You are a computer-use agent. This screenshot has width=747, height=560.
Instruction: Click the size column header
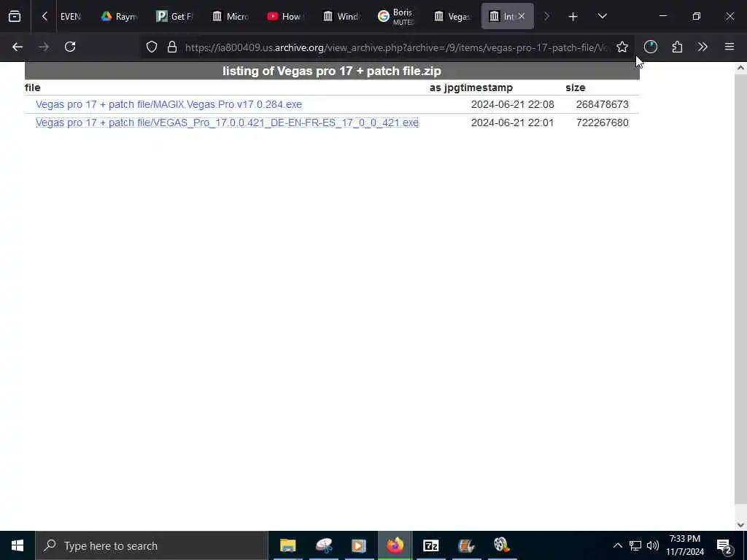point(575,87)
